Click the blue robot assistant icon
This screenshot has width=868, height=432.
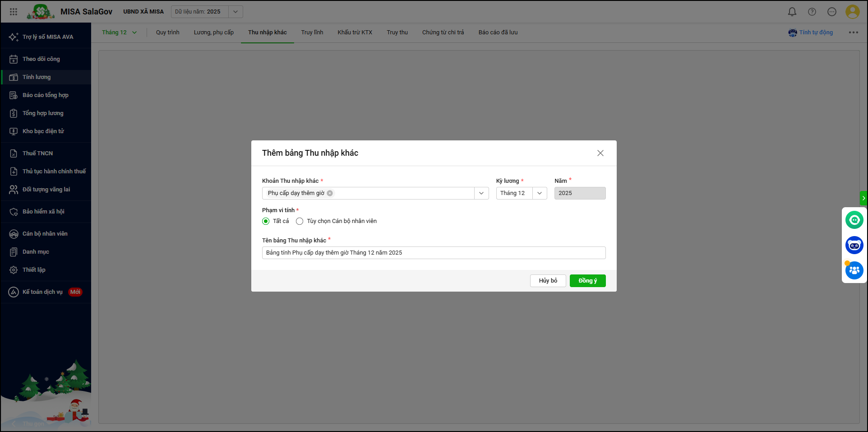[854, 245]
